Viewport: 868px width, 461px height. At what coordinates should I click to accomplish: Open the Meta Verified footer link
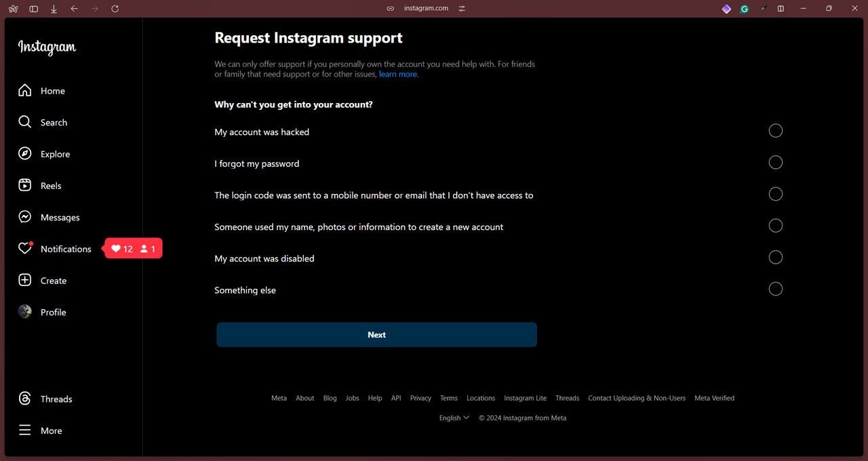pos(714,398)
